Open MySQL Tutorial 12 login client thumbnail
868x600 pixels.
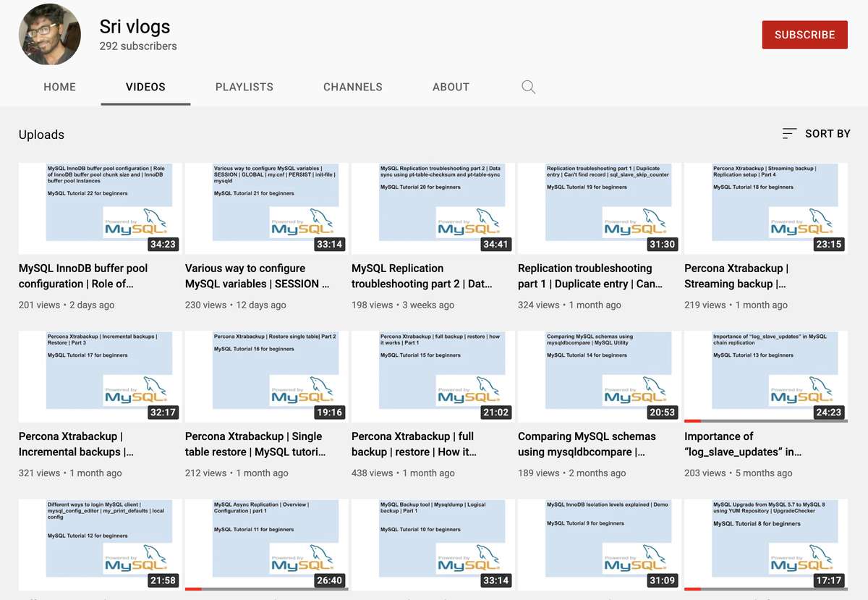[x=99, y=544]
